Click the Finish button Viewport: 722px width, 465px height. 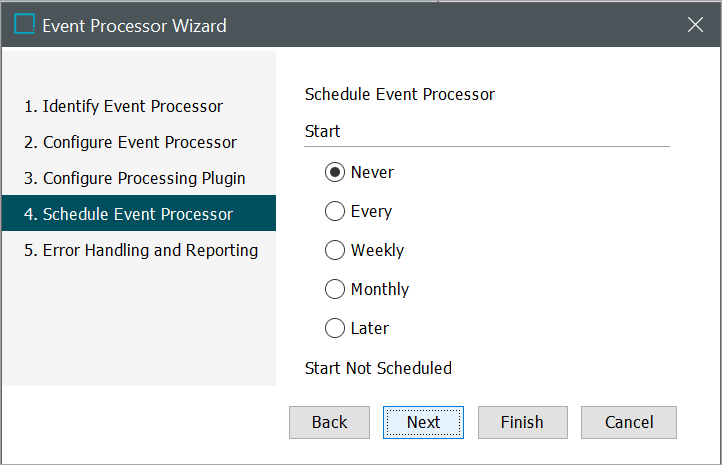pos(522,422)
